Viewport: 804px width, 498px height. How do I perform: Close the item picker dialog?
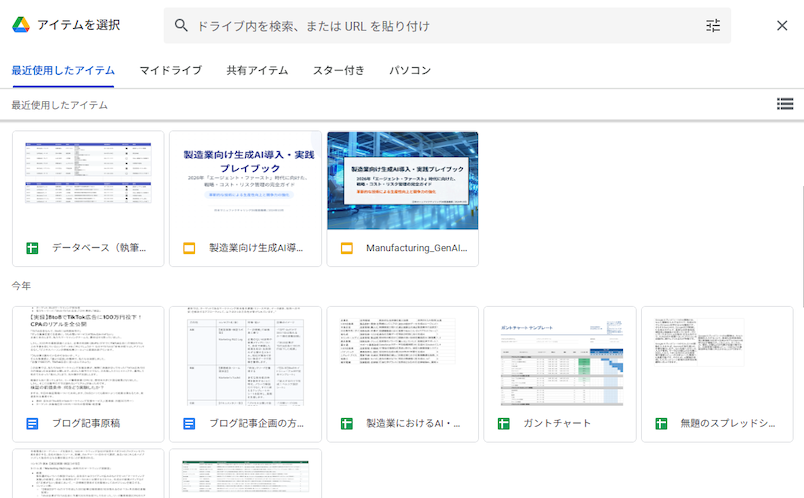tap(782, 26)
